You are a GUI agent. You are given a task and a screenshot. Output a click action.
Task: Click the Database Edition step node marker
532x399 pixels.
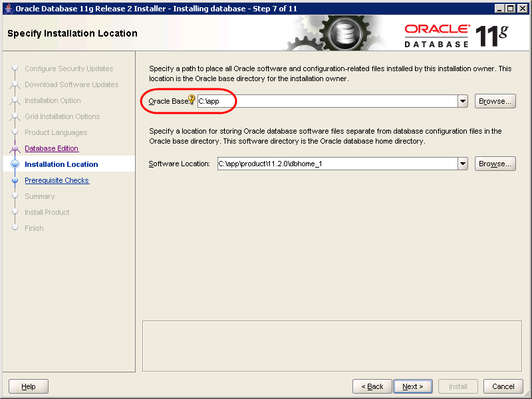[x=15, y=148]
